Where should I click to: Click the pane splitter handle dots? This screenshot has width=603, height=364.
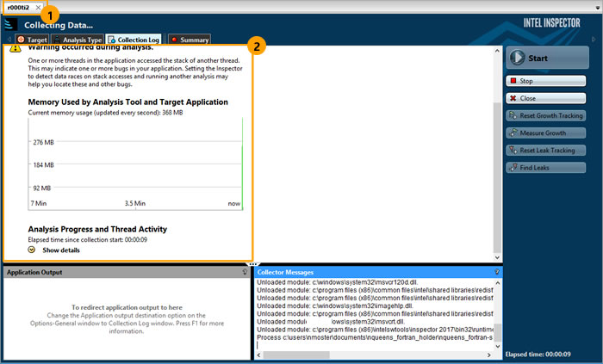click(x=252, y=264)
